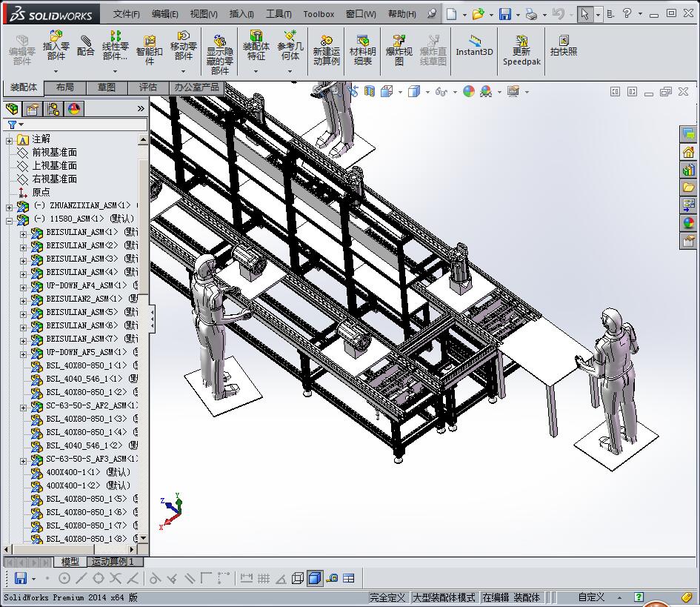Expand ZHUANZIXIAN_ASM<1> tree node
Screen dimensions: 700x607
(9, 208)
